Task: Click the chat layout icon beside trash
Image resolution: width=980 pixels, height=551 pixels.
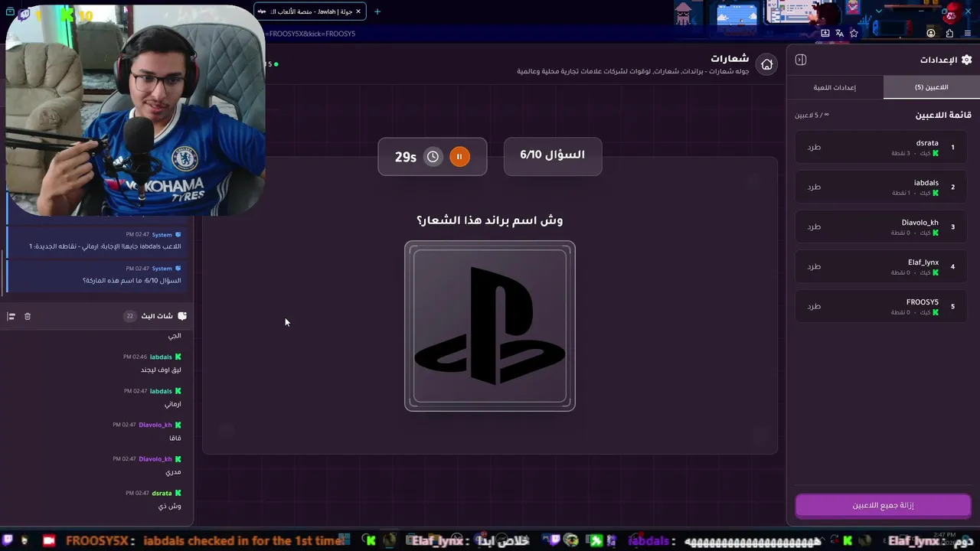Action: tap(11, 316)
